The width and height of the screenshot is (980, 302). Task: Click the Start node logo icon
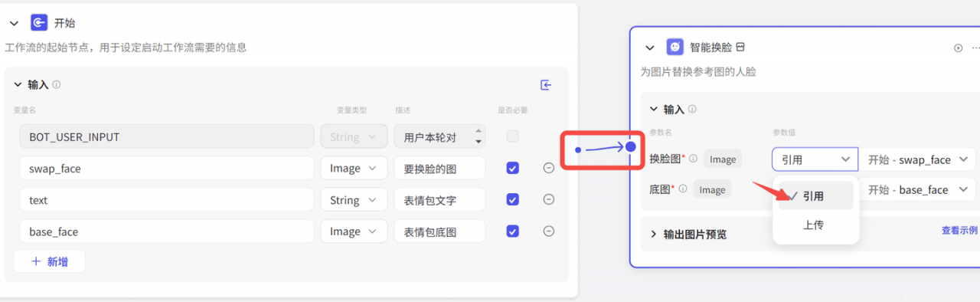click(39, 23)
